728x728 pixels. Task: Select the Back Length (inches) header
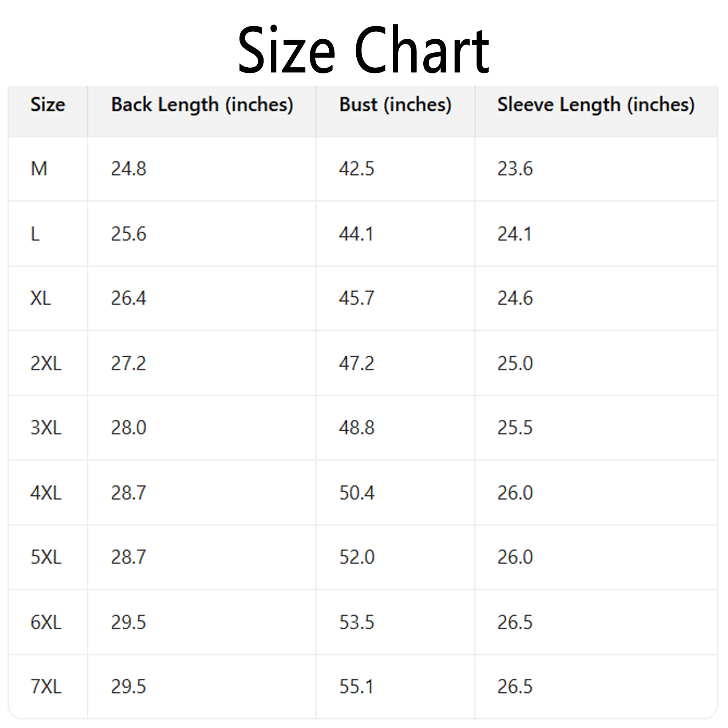[x=202, y=104]
